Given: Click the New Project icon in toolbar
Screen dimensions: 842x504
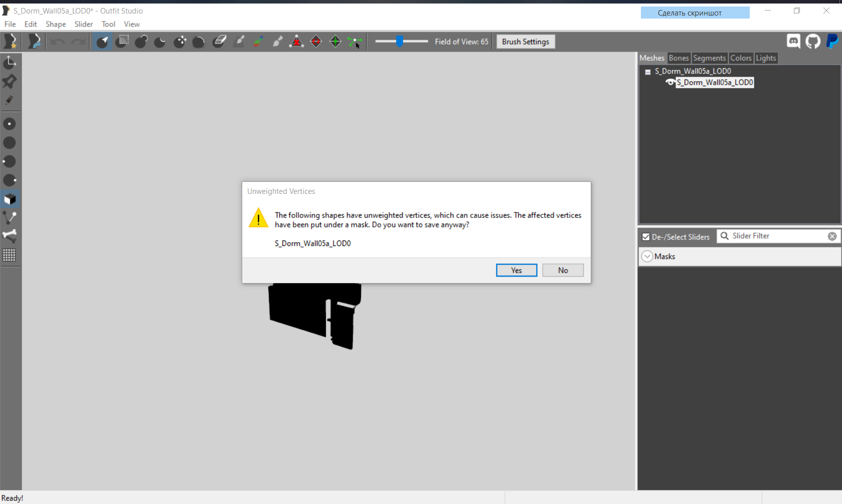Looking at the screenshot, I should 10,42.
